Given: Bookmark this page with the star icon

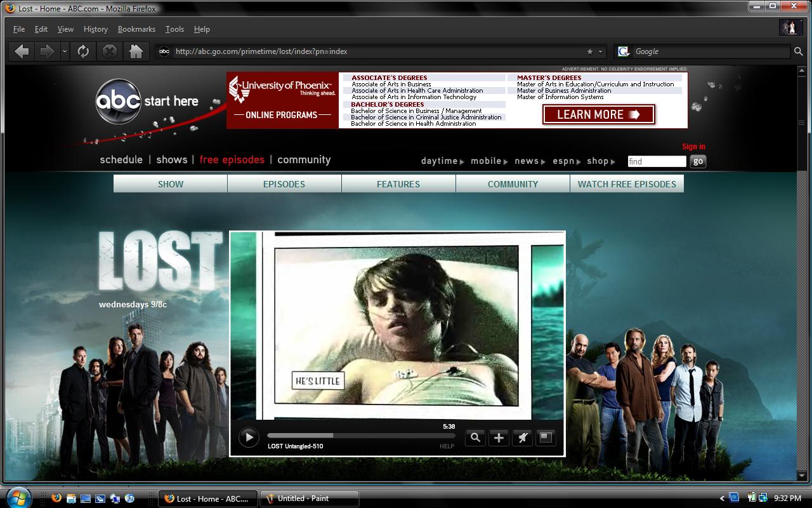Looking at the screenshot, I should pyautogui.click(x=590, y=51).
